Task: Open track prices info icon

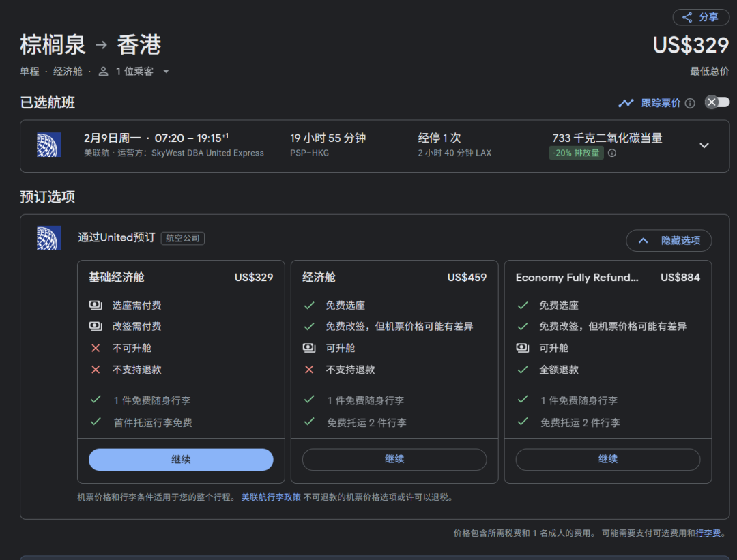Action: tap(690, 103)
